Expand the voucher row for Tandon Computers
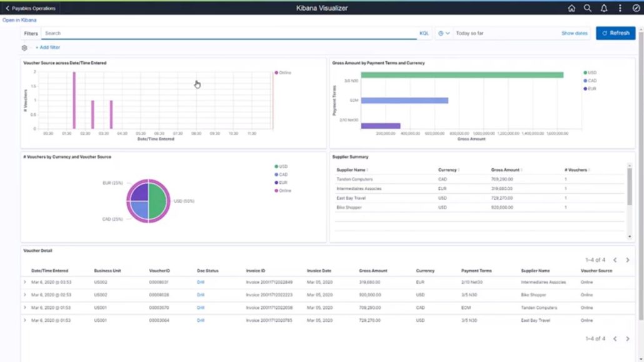This screenshot has height=362, width=644. (x=25, y=308)
